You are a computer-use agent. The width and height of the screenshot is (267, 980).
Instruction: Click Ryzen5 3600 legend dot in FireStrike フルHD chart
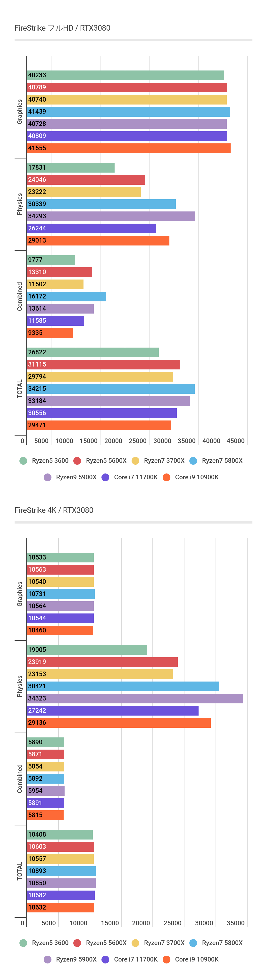23,461
